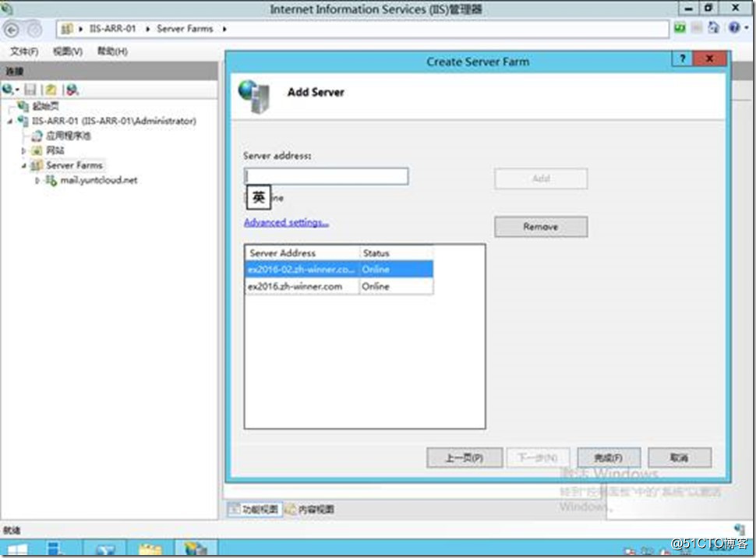Screen dimensions: 756x558
Task: Open Advanced settings link
Action: [286, 222]
